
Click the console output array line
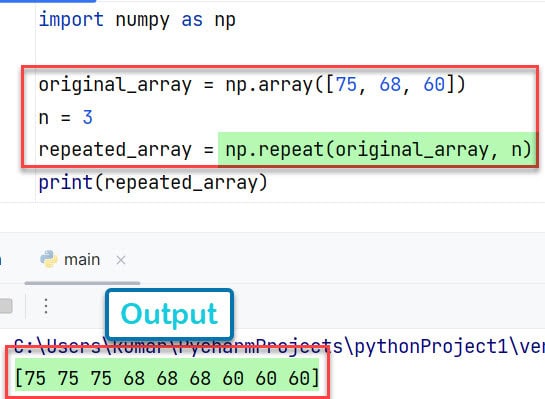point(167,378)
